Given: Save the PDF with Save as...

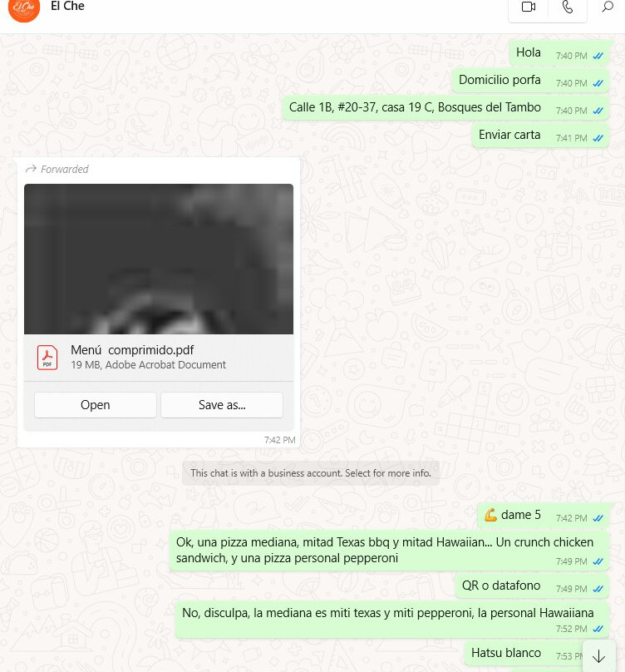Looking at the screenshot, I should click(x=222, y=405).
